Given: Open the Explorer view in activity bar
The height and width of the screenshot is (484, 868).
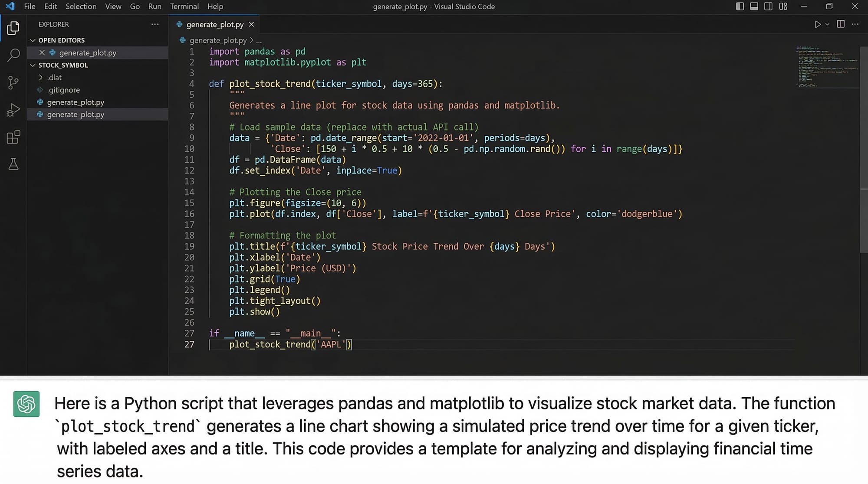Looking at the screenshot, I should point(13,28).
